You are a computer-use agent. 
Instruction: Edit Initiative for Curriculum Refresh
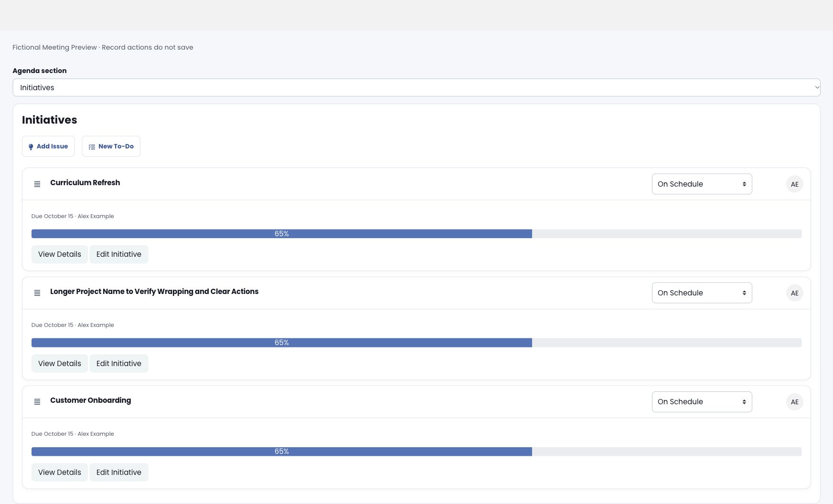(119, 254)
